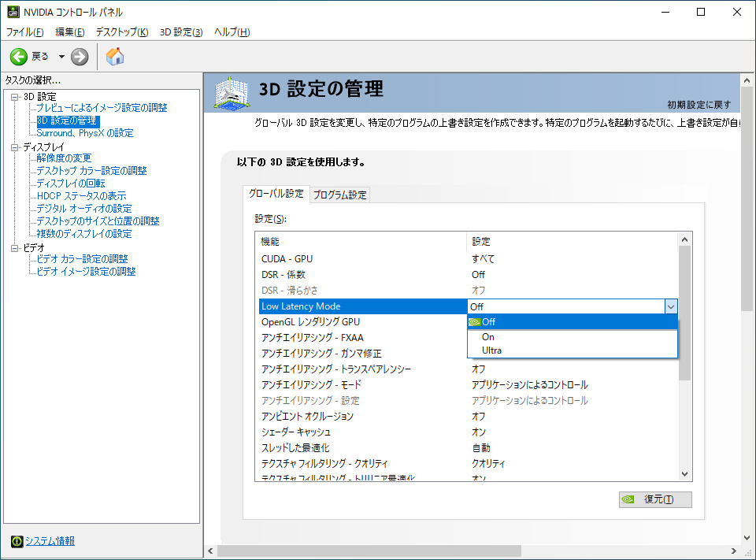Open the 3D 設定 menu
The image size is (756, 560).
pos(181,32)
